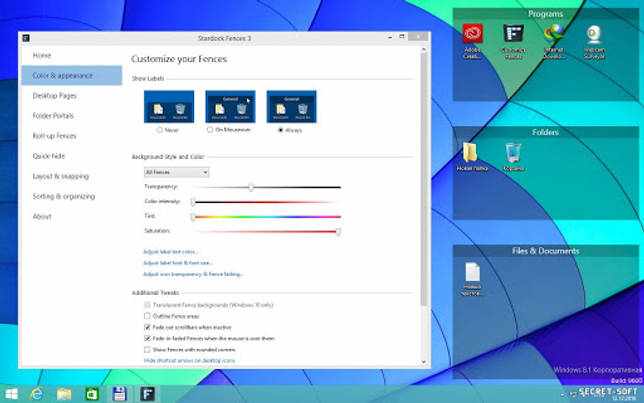Click the settings scrollbar down arrow

424,362
